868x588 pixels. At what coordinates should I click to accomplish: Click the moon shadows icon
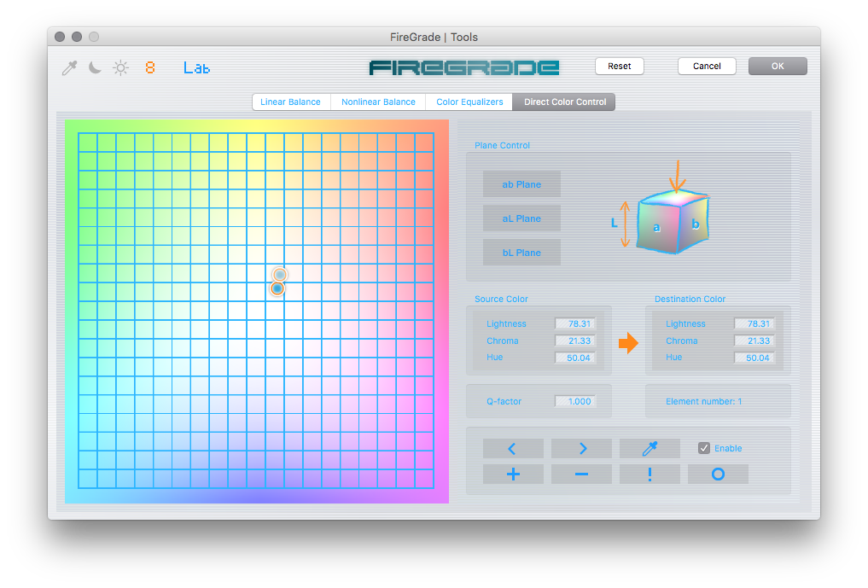tap(96, 67)
